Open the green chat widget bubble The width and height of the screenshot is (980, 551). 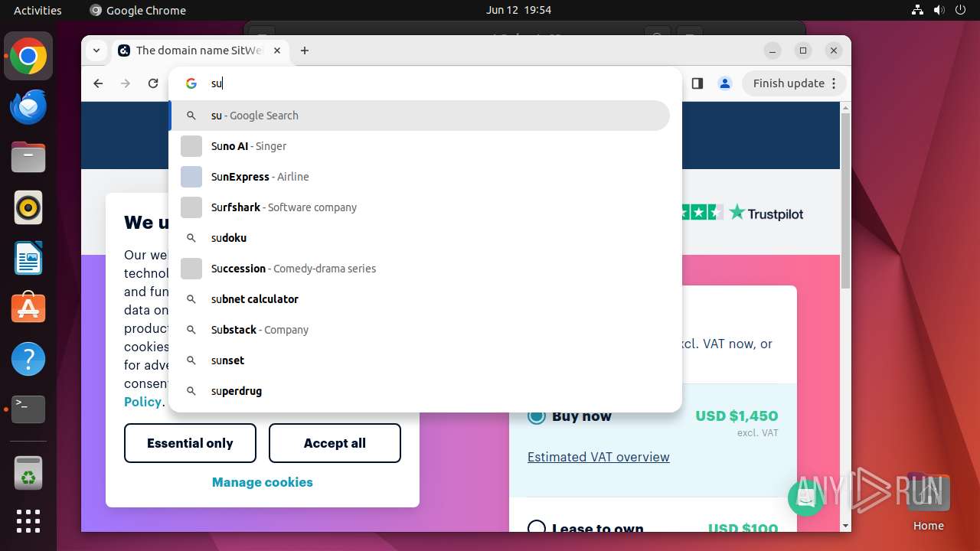(805, 498)
